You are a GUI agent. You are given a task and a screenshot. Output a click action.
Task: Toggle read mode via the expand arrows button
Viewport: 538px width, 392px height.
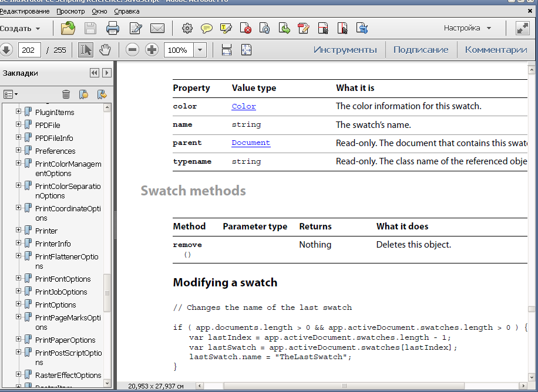tap(522, 28)
